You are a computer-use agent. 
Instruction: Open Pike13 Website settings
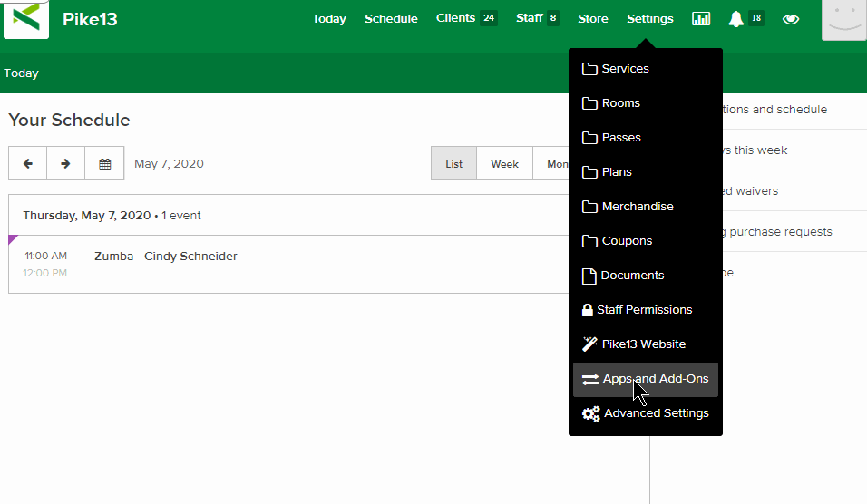pos(646,344)
